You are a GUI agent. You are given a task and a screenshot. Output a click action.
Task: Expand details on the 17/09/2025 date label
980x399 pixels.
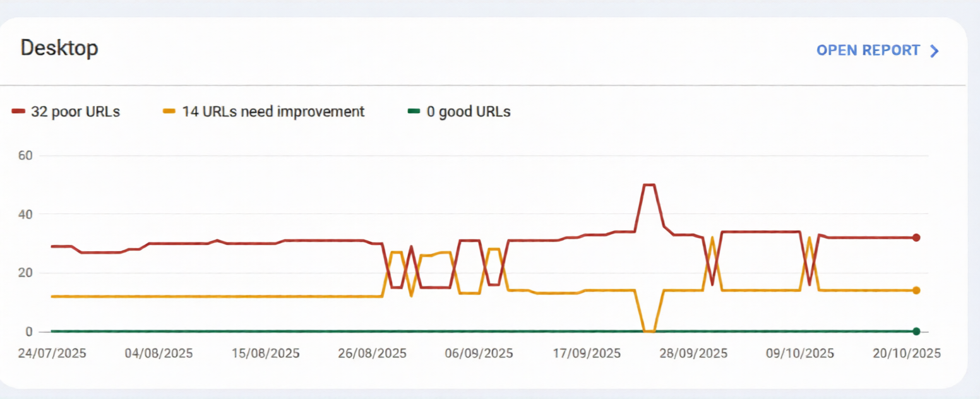[x=586, y=354]
